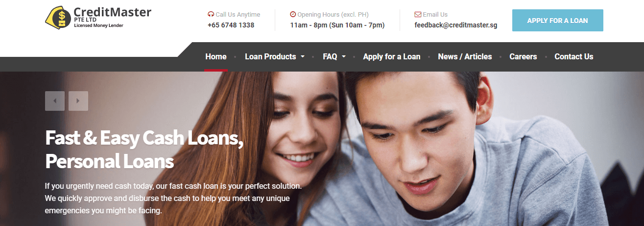Select Apply for a Loan in navigation
The width and height of the screenshot is (644, 226).
point(392,57)
